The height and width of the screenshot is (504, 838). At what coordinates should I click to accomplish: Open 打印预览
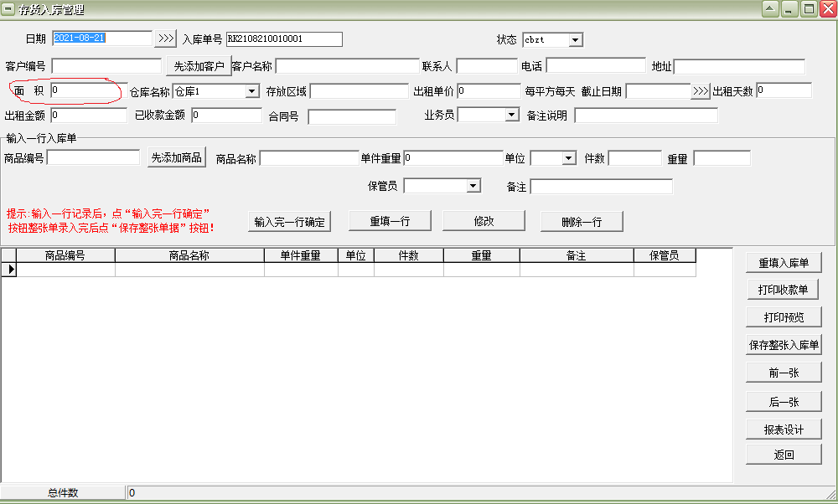784,317
